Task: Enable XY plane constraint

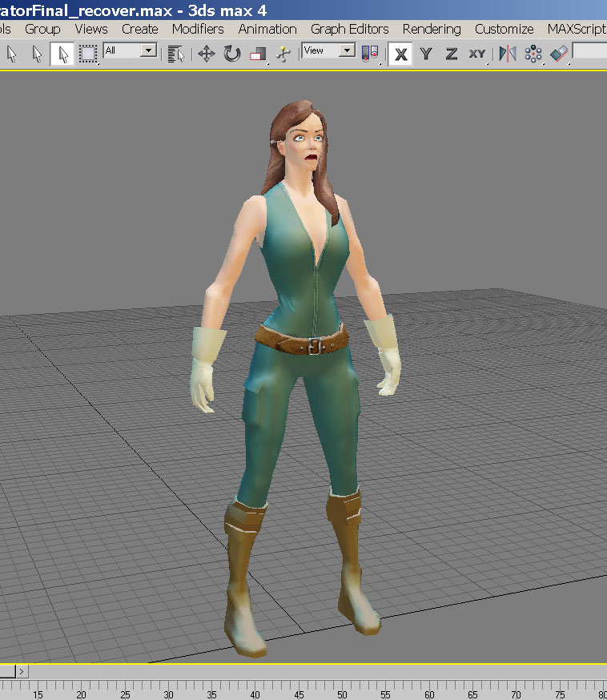Action: click(477, 54)
